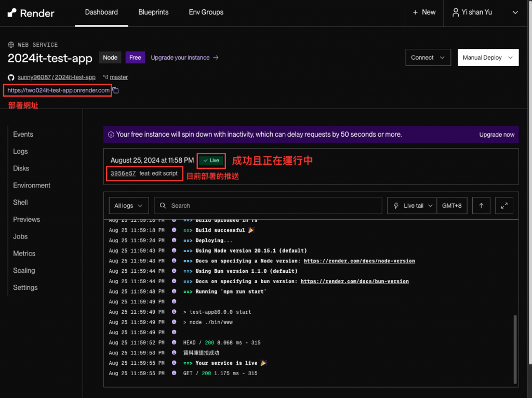This screenshot has width=532, height=398.
Task: Click info icon on 'Running npm run start' row
Action: (174, 291)
